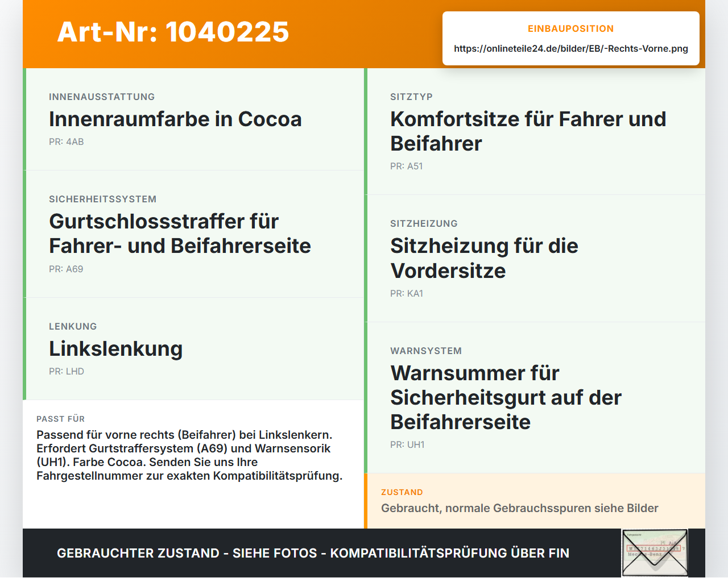This screenshot has height=578, width=728.
Task: Click the 'PR: UH1' code
Action: coord(407,445)
